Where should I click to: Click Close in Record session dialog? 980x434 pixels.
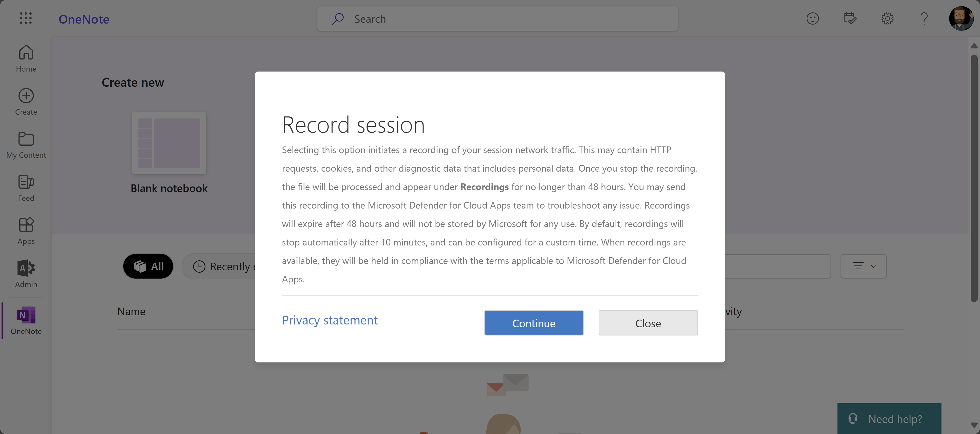pos(648,323)
